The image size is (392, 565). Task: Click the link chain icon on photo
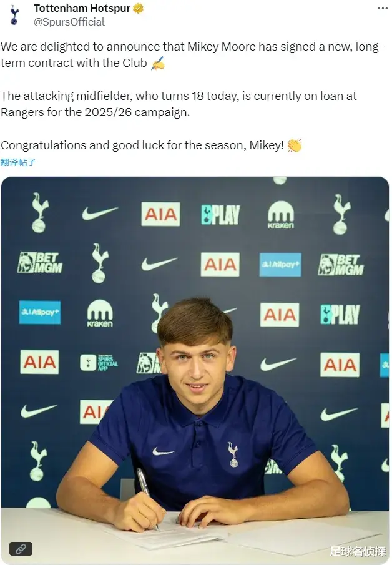(21, 549)
